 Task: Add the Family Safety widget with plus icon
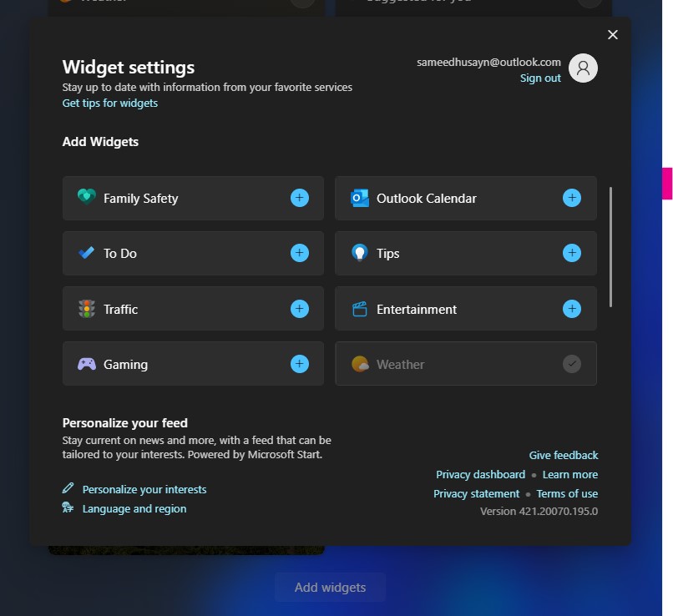(x=300, y=198)
